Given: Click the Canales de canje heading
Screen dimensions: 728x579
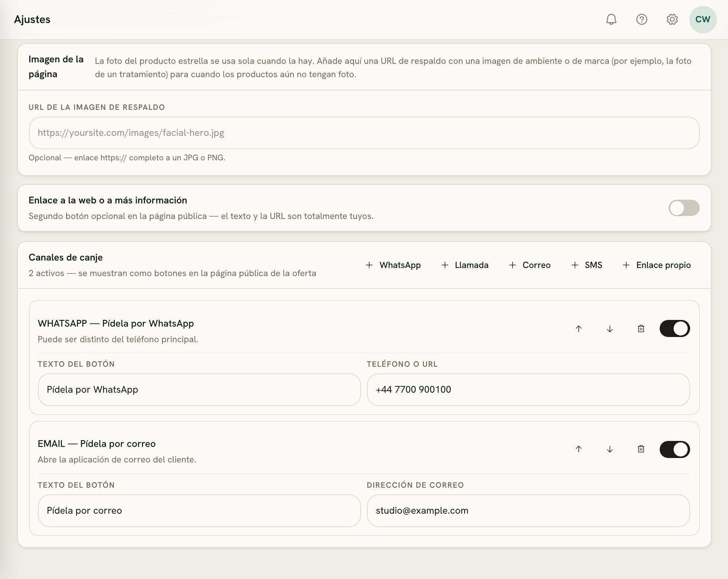Looking at the screenshot, I should pos(66,257).
